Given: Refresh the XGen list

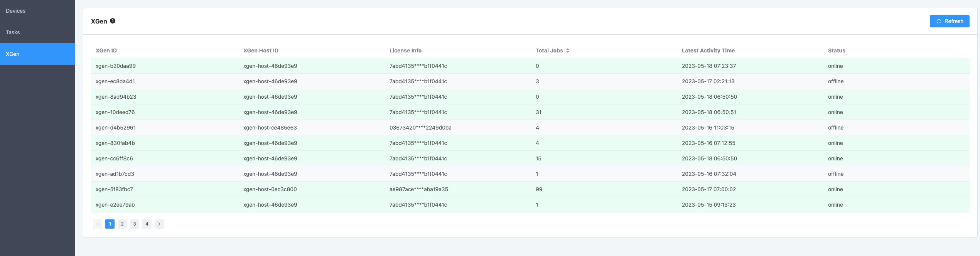Looking at the screenshot, I should click(949, 21).
